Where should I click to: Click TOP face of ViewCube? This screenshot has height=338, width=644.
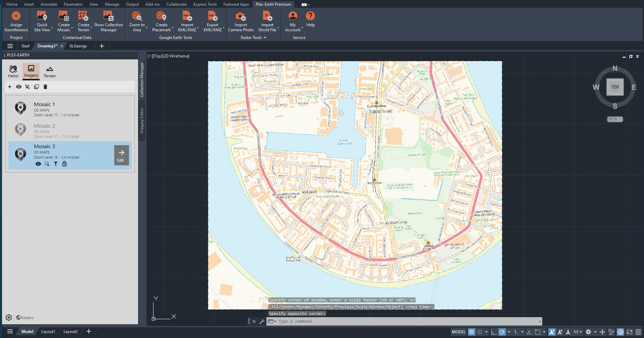point(615,87)
